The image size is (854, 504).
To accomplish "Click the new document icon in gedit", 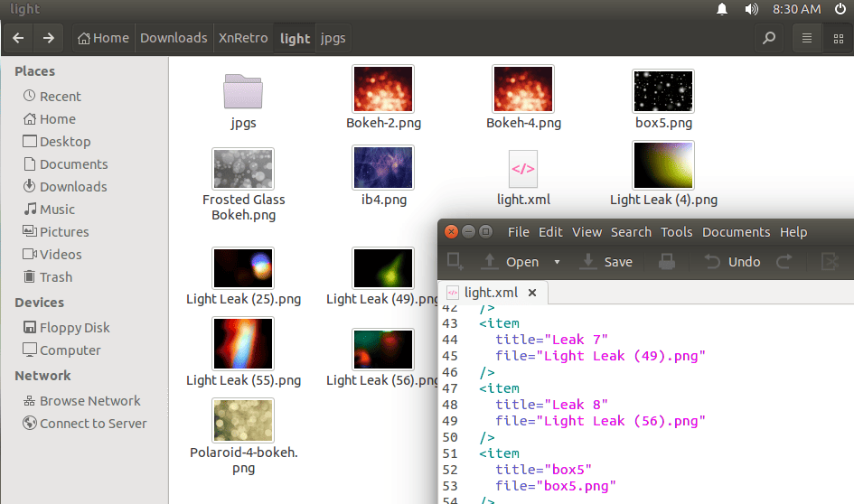I will [455, 262].
